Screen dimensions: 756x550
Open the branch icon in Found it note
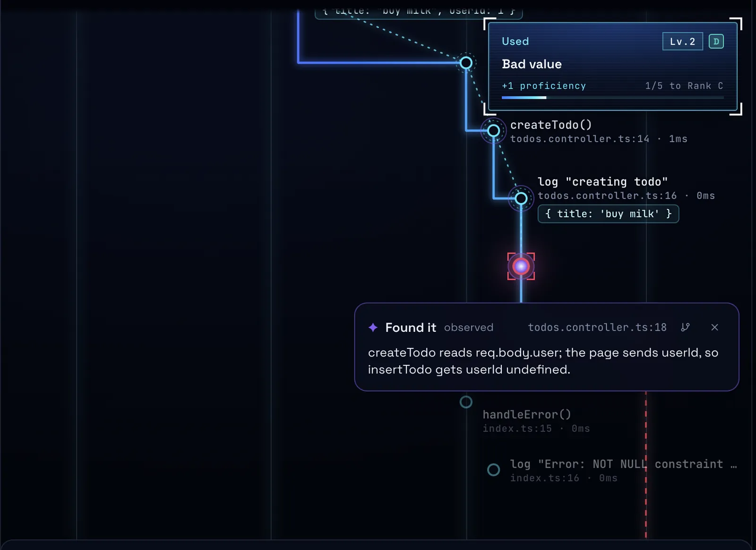[x=685, y=327]
